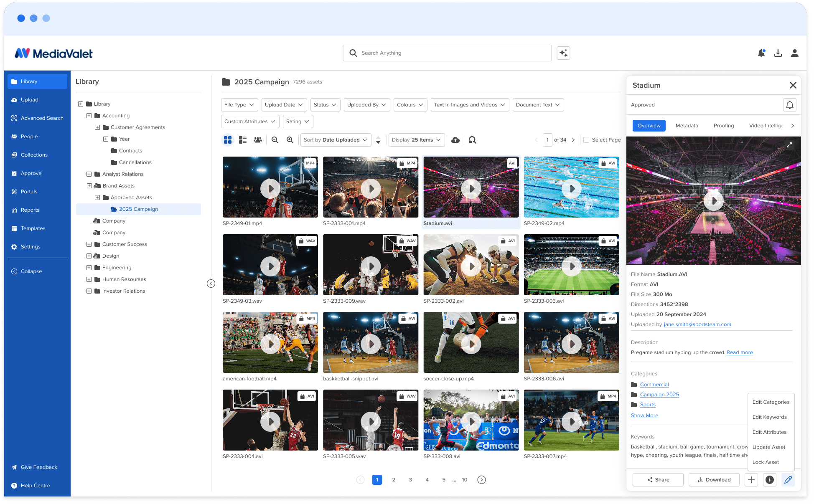The height and width of the screenshot is (504, 814).
Task: Expand the Accounting folder in tree
Action: (x=89, y=116)
